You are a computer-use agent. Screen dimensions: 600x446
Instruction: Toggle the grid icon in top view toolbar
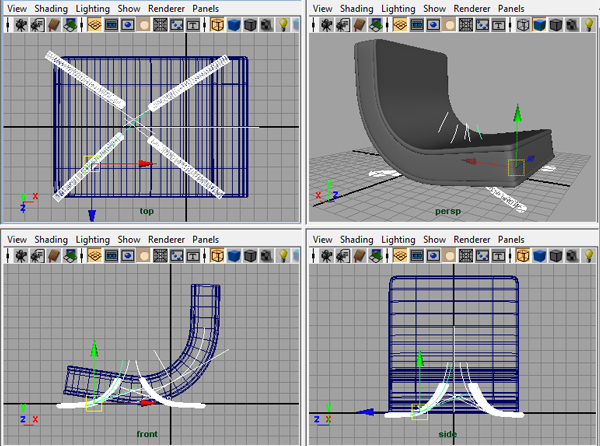92,24
